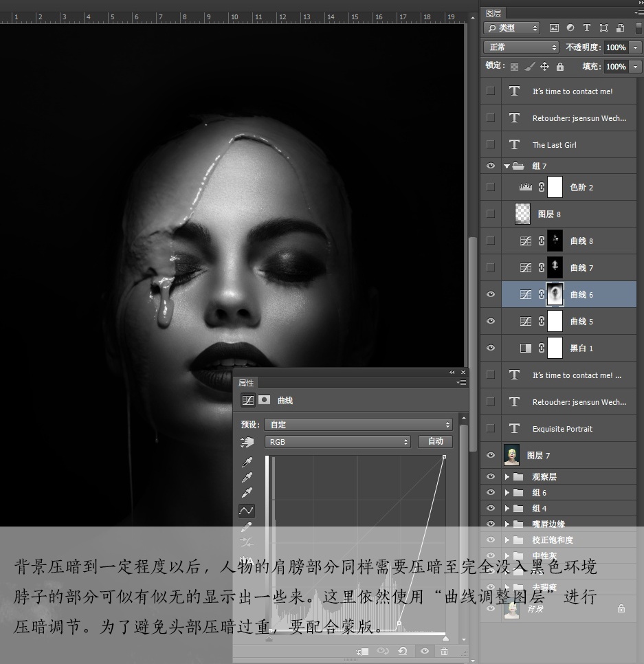Screen dimensions: 644x664
Task: Select the edit points curve tool
Action: point(247,511)
